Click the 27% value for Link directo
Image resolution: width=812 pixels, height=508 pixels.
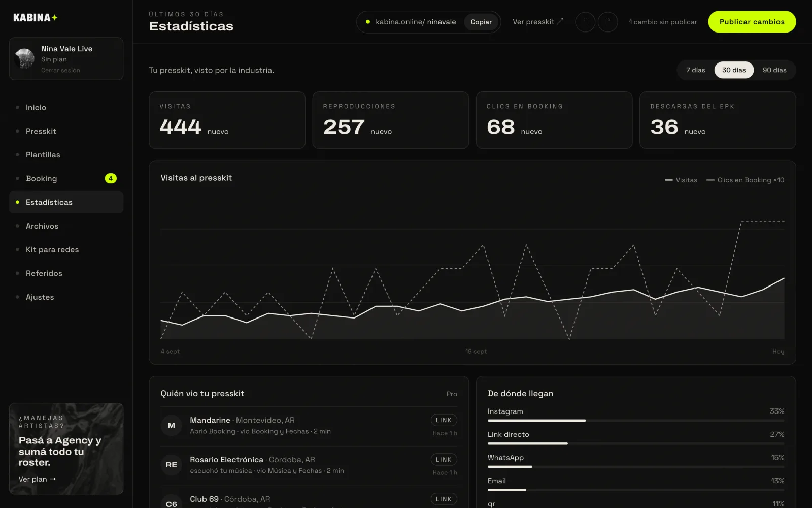click(x=777, y=434)
